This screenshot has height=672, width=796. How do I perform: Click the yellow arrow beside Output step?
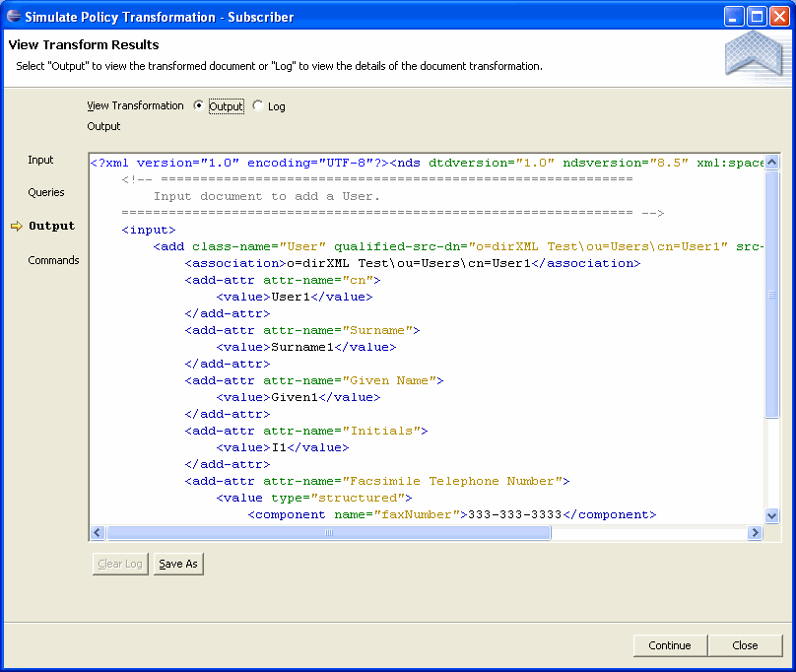(16, 226)
